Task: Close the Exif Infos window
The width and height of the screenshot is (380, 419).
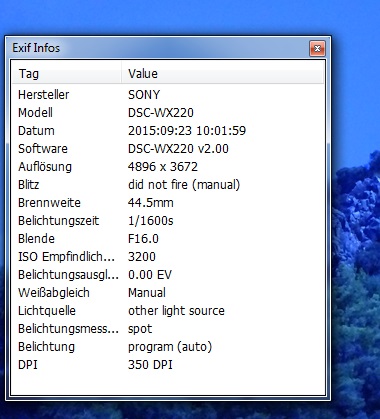Action: (317, 49)
